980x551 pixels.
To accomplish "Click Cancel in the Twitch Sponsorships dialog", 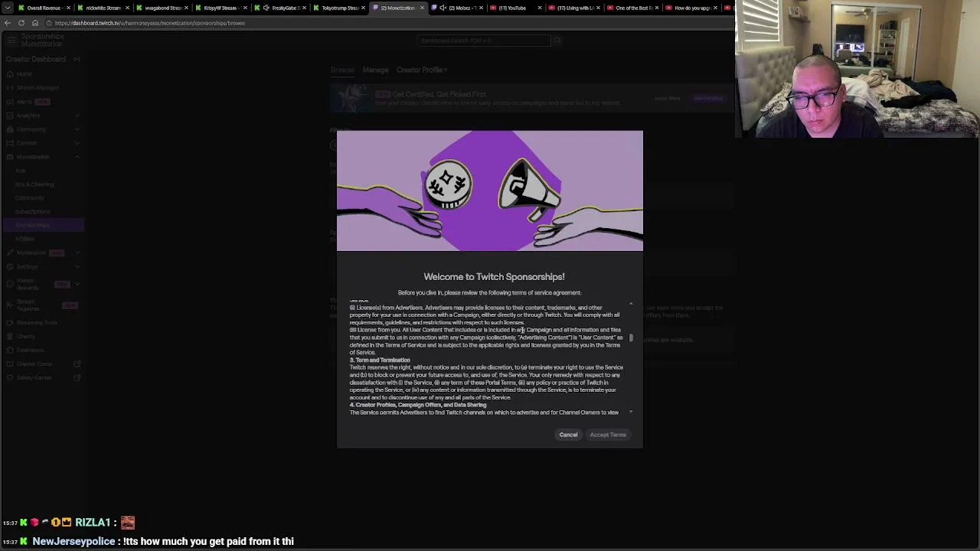I will pyautogui.click(x=568, y=435).
